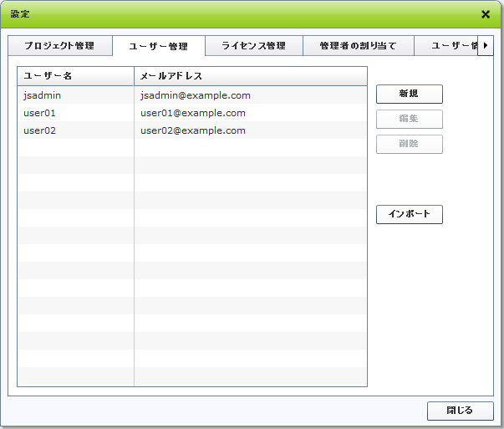This screenshot has width=504, height=429.
Task: Click the 閉じる button
Action: (x=460, y=411)
